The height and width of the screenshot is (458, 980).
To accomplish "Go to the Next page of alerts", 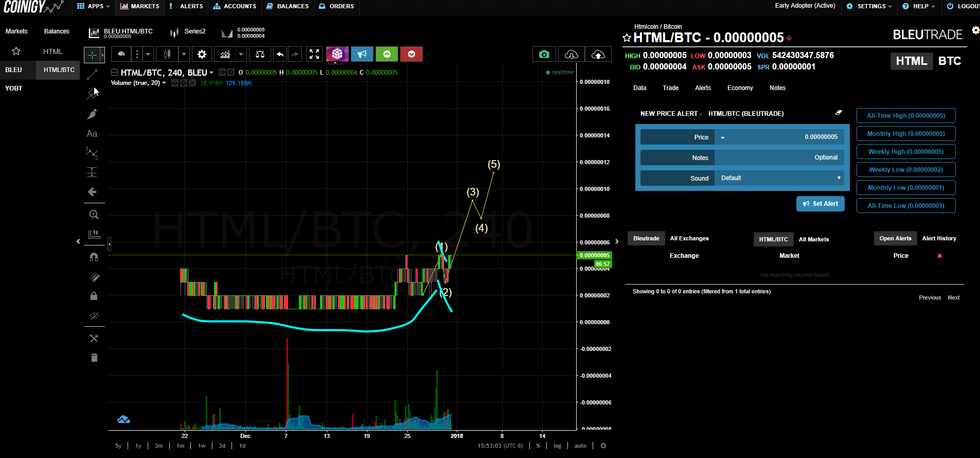I will point(953,297).
